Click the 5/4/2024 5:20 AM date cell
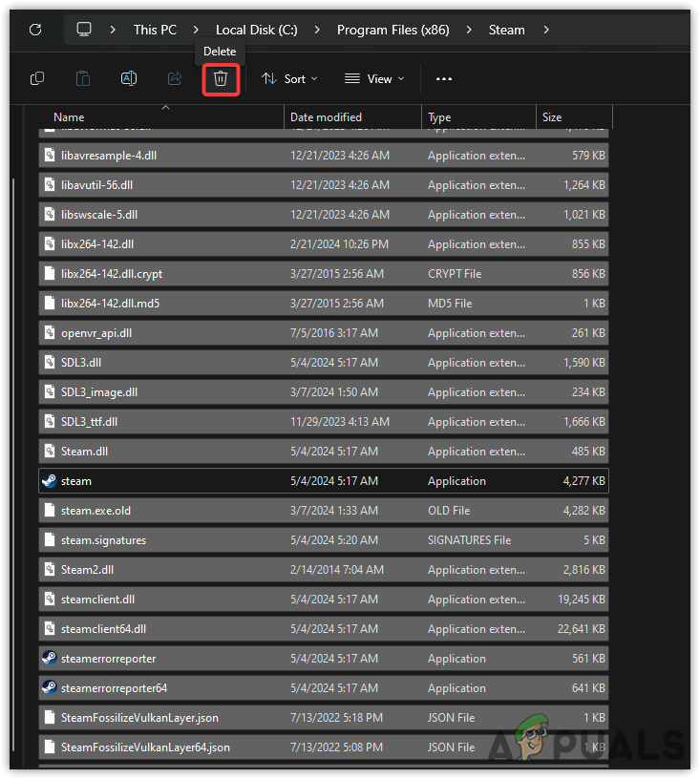 (x=334, y=540)
